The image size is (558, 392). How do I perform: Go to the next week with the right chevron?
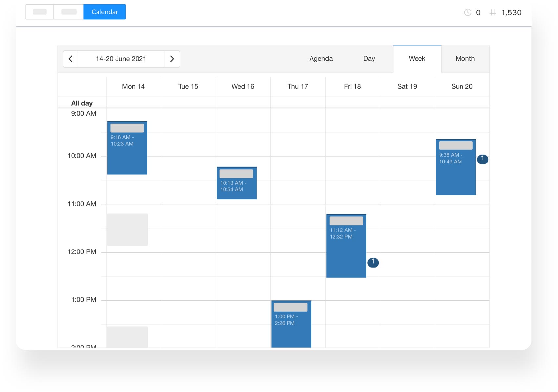(x=172, y=59)
